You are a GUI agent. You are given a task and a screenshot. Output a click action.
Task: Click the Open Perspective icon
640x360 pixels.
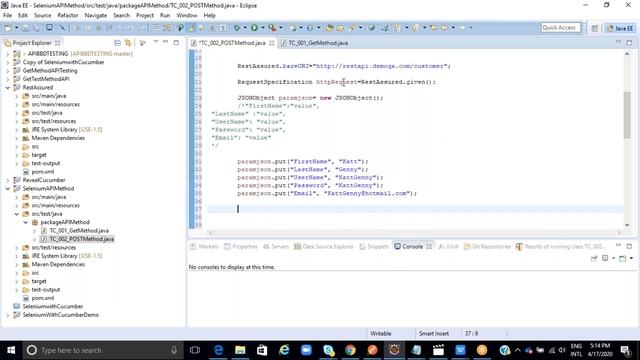(x=595, y=28)
